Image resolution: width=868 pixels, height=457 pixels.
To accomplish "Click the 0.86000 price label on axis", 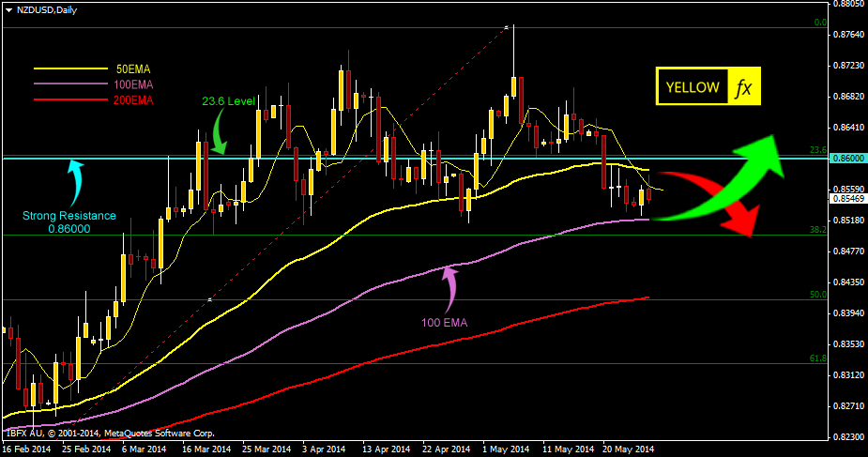I will click(x=847, y=159).
